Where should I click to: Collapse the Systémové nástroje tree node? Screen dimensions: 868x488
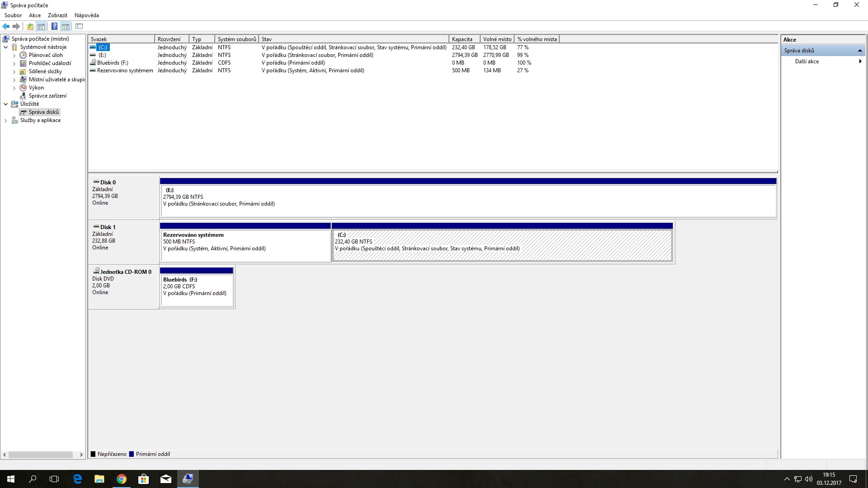[x=6, y=47]
